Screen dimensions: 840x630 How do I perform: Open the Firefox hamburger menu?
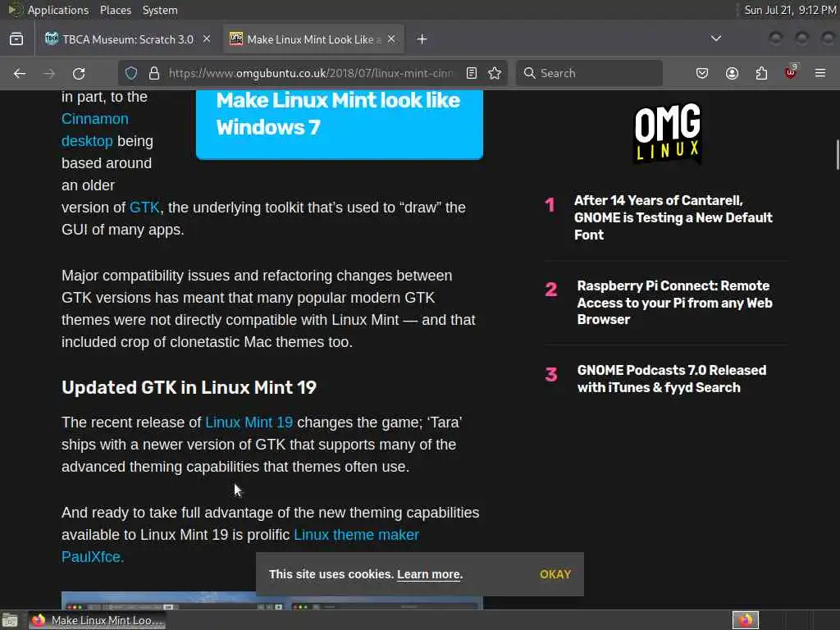[820, 73]
